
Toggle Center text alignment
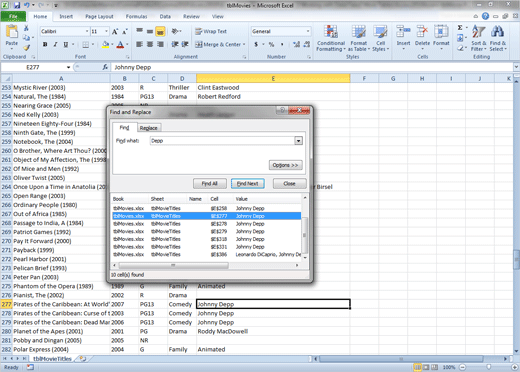coord(150,44)
